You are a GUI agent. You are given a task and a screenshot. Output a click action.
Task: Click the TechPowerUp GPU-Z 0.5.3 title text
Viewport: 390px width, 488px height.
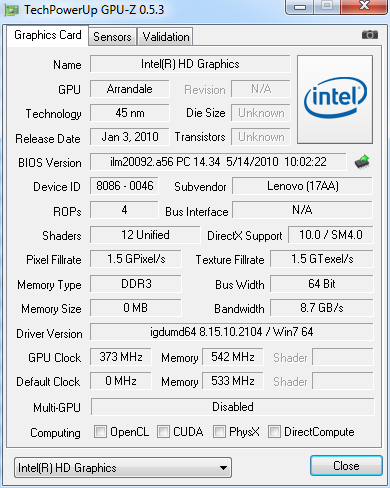click(x=94, y=10)
